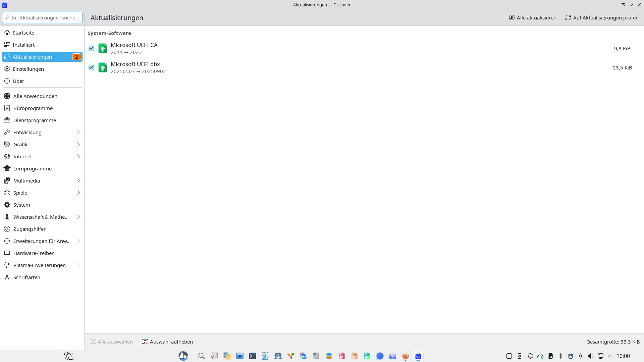Click the Microsoft UEFI CA firmware icon
Image resolution: width=644 pixels, height=362 pixels.
click(103, 49)
